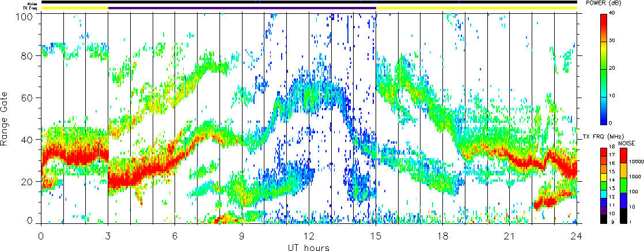Select the purple 10 MHz swatch in TX FRQ legend
The image size is (644, 251).
click(603, 211)
